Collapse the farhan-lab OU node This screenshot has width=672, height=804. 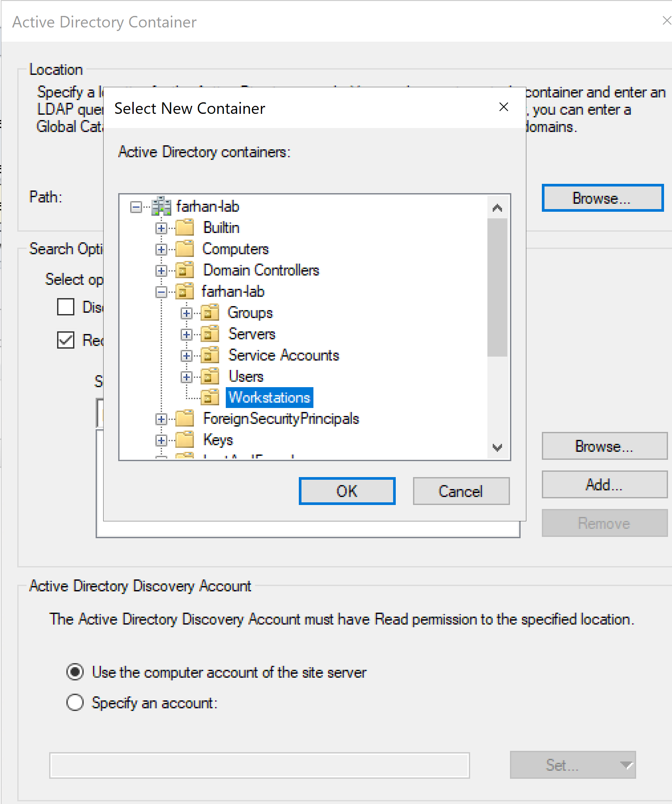point(161,292)
